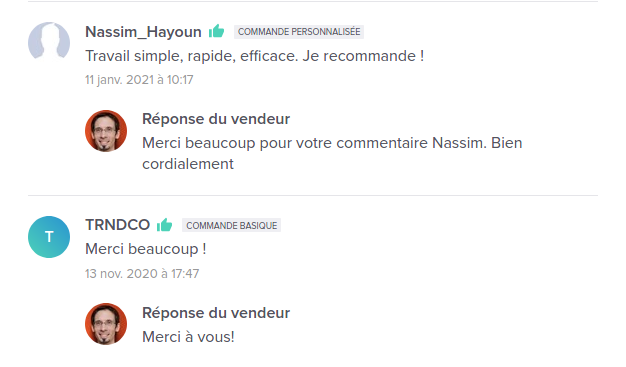Click the COMMANDE PERSONNALISÉE tag
626x367 pixels.
pos(299,32)
